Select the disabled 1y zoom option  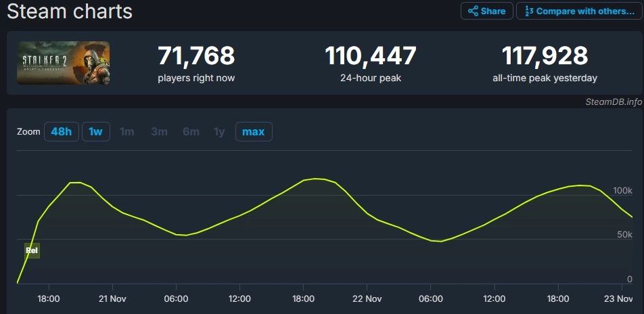tap(219, 132)
